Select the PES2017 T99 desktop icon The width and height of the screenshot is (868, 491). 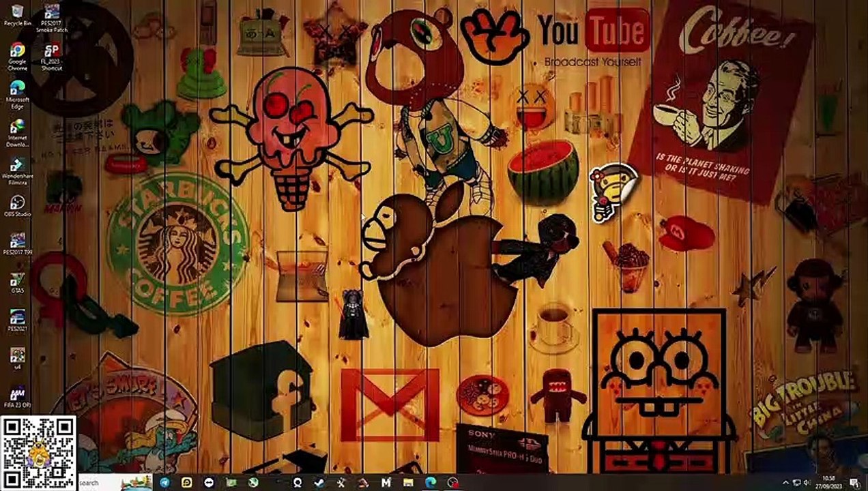pos(17,243)
